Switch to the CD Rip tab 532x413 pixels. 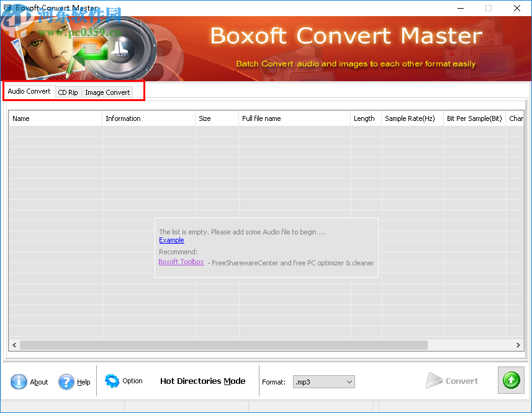click(x=68, y=92)
